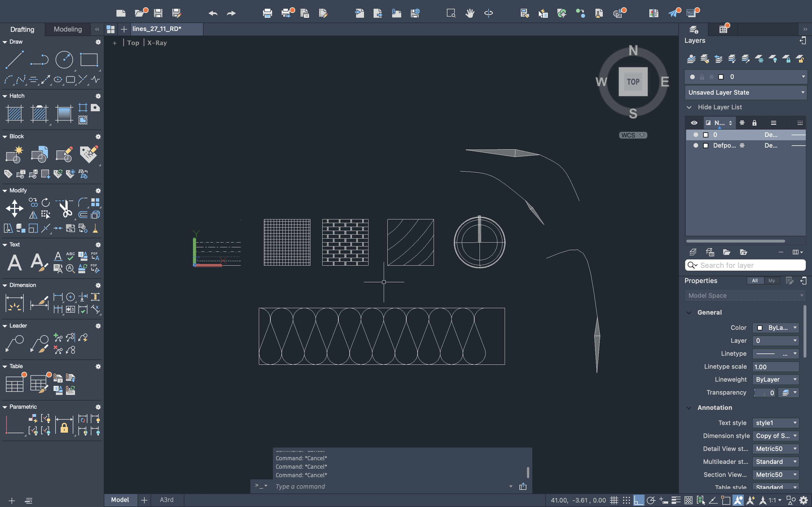Viewport: 812px width, 507px height.
Task: Click the TOP face of ViewCube
Action: coord(633,81)
